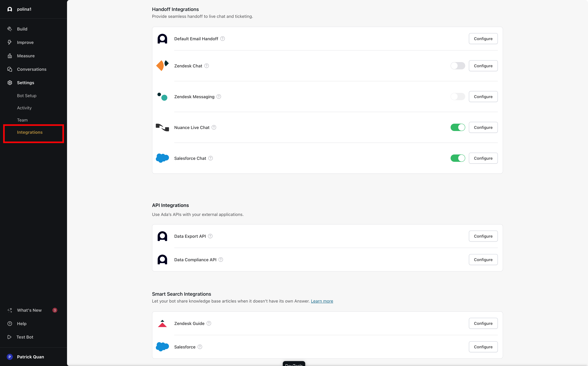Click the Help question mark icon
This screenshot has height=366, width=588.
10,324
